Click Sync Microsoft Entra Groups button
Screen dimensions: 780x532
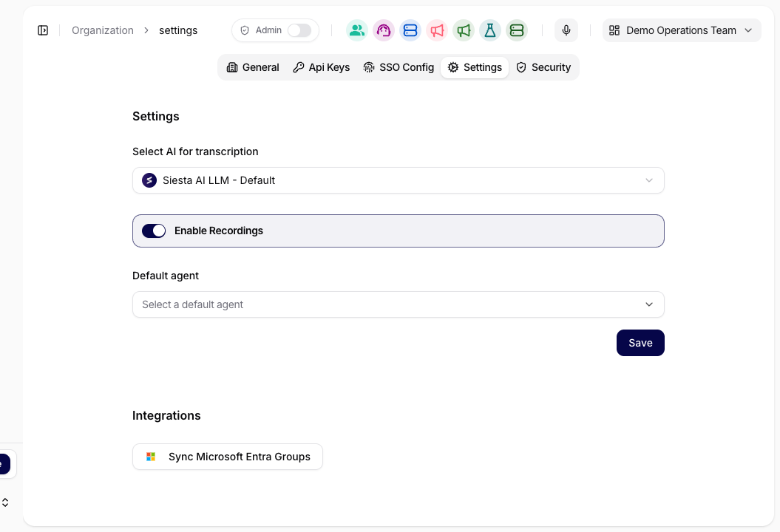point(227,457)
